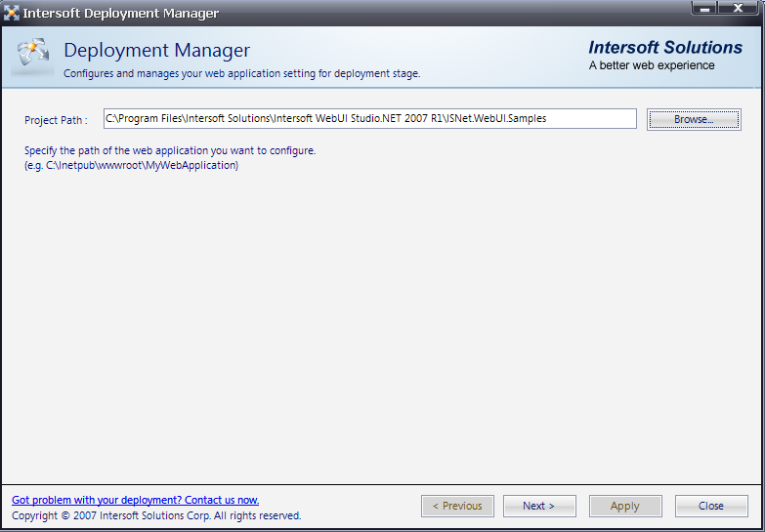Click the copyright notice text
This screenshot has width=765, height=532.
click(x=156, y=515)
